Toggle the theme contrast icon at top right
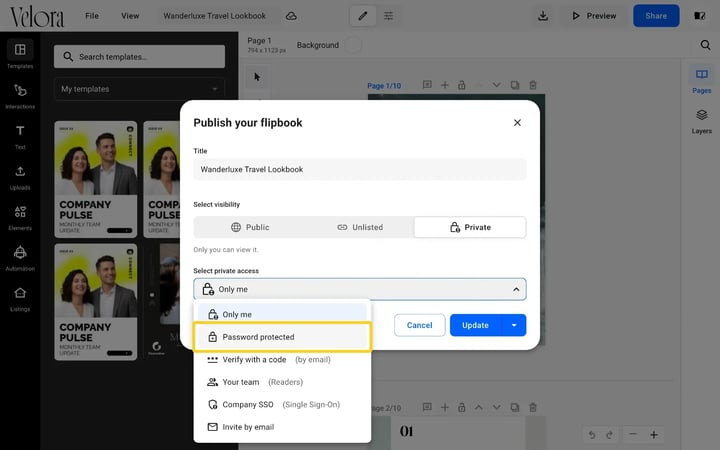Screen dimensions: 720x450 pos(699,16)
